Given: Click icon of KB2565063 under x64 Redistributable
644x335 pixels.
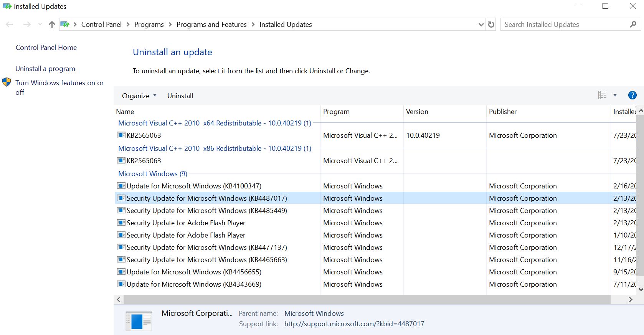Looking at the screenshot, I should (x=121, y=135).
